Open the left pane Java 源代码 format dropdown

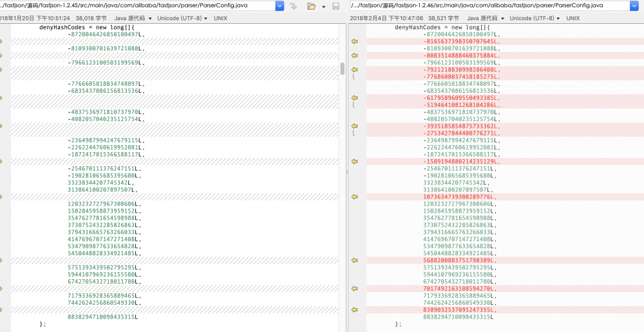[x=133, y=18]
